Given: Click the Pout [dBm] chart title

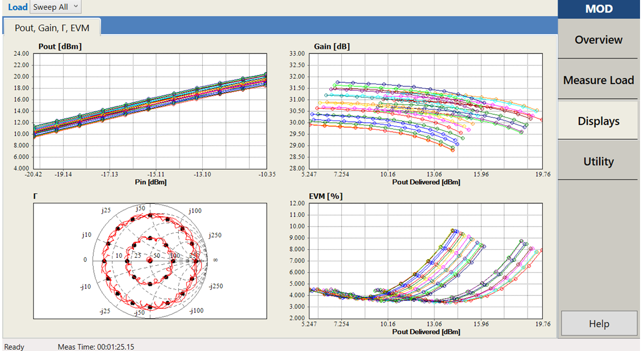Looking at the screenshot, I should pyautogui.click(x=60, y=47).
